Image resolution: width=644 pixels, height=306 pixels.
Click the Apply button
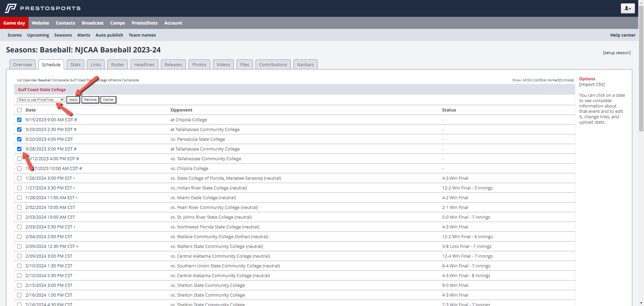point(73,100)
